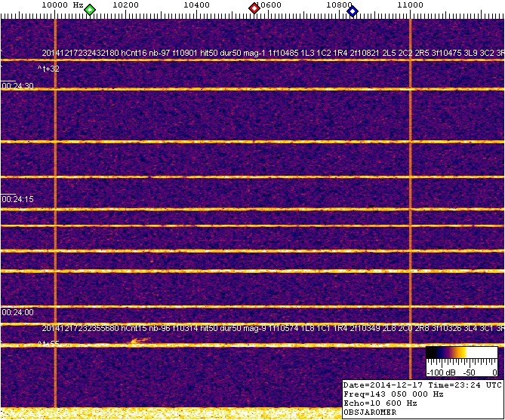Select the 00:24:30 time marker
This screenshot has height=420, width=505.
pyautogui.click(x=18, y=87)
